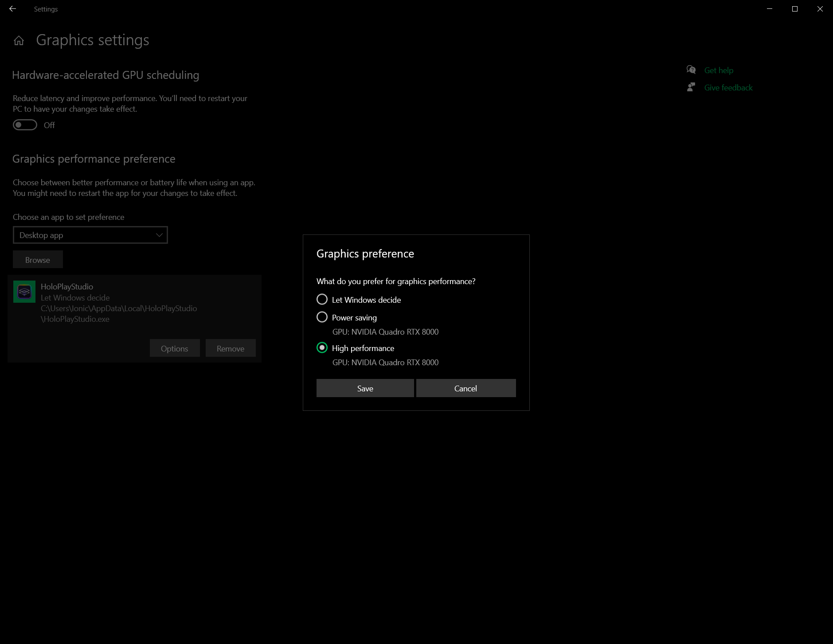Open the Get help link
Image resolution: width=833 pixels, height=644 pixels.
coord(719,70)
